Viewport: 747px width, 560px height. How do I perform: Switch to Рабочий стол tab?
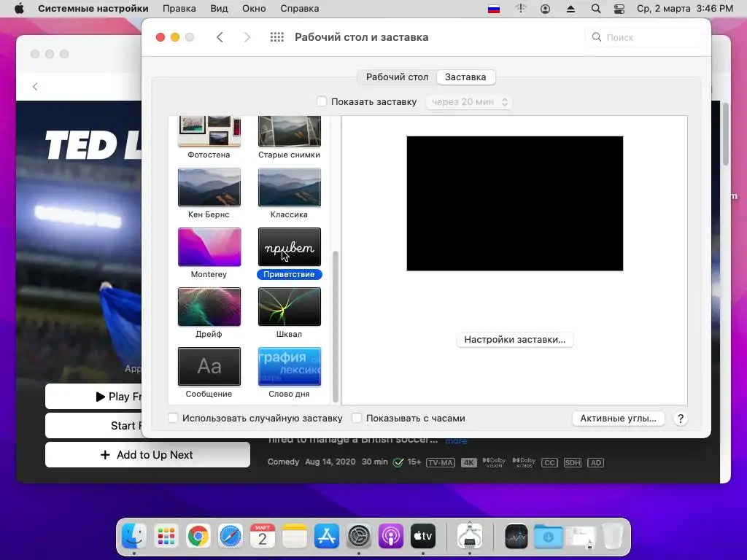pyautogui.click(x=397, y=77)
